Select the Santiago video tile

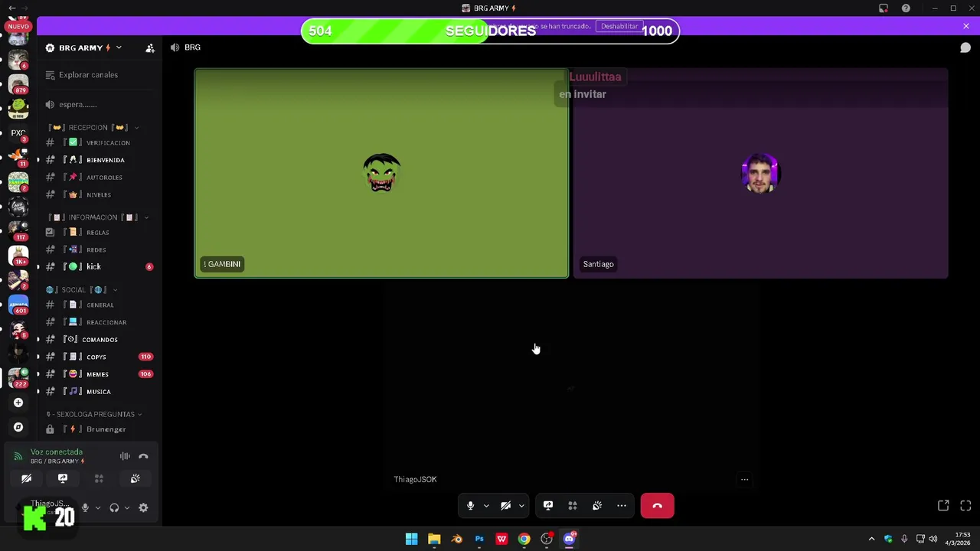760,173
